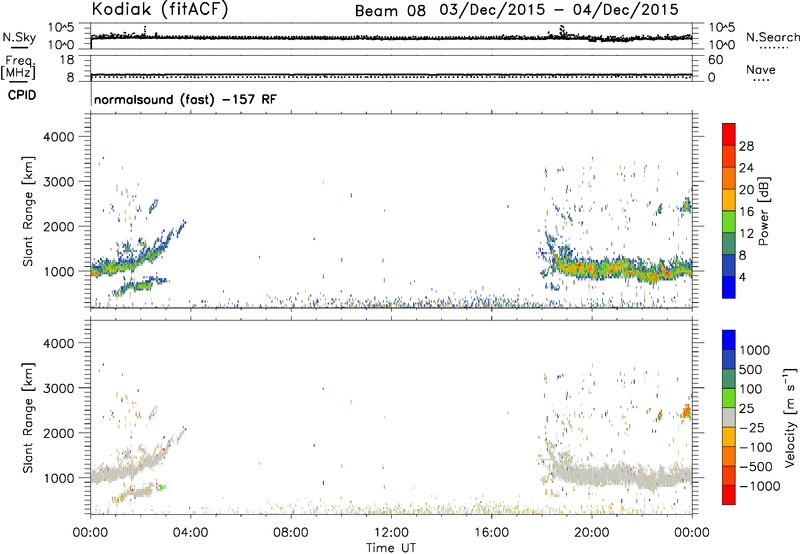The image size is (800, 554).
Task: Click the dark blue bottom segment of Power color bar
Action: (729, 287)
